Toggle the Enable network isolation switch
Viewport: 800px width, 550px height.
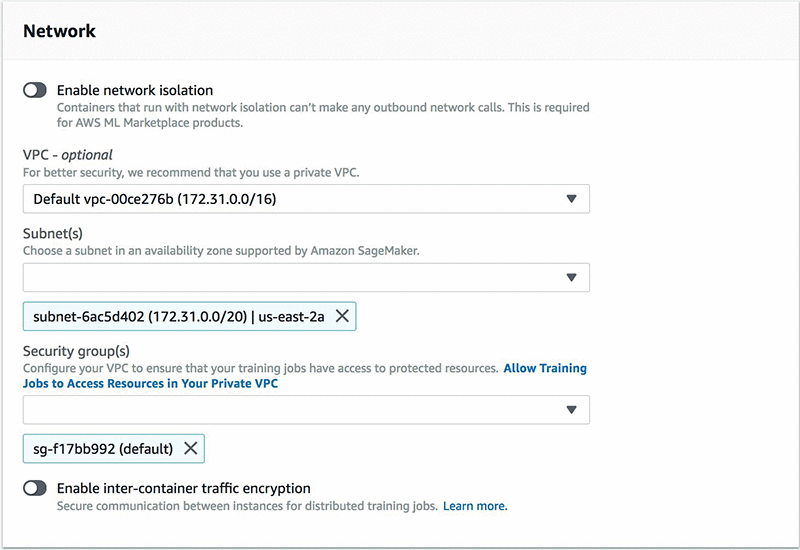pyautogui.click(x=35, y=90)
